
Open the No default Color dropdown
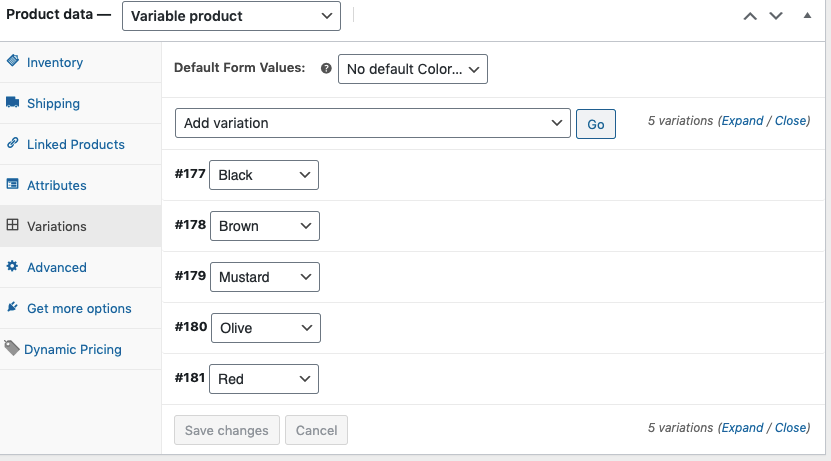tap(413, 69)
